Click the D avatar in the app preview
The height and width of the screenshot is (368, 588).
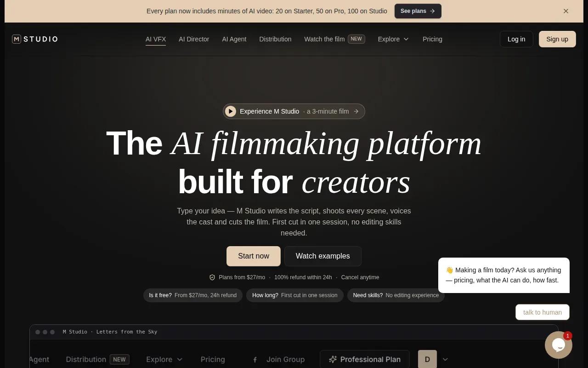(427, 359)
